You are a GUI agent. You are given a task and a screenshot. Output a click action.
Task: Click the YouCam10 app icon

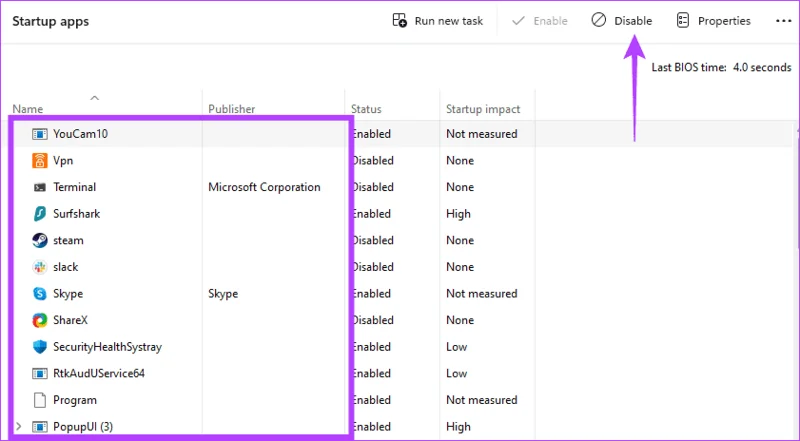click(40, 134)
